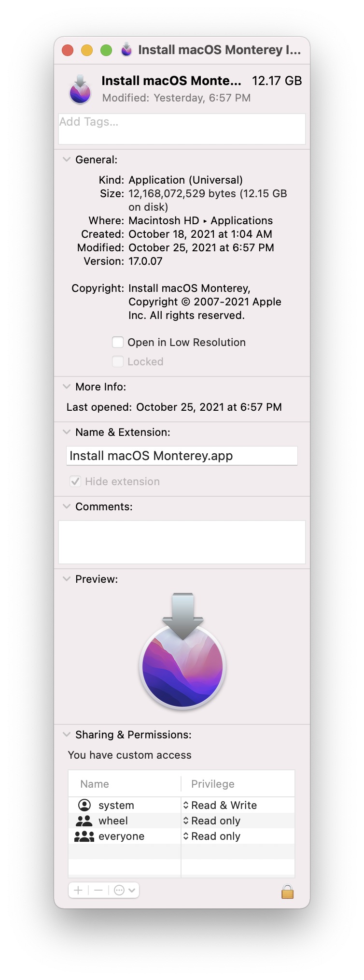Screen dimensions: 364x980
Task: Click the installer icon in title bar
Action: pyautogui.click(x=126, y=50)
